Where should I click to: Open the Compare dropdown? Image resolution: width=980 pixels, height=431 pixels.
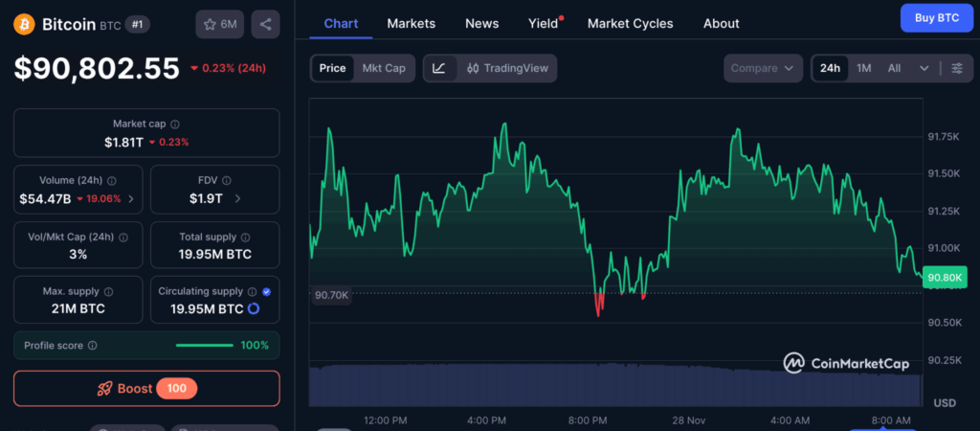(x=762, y=68)
